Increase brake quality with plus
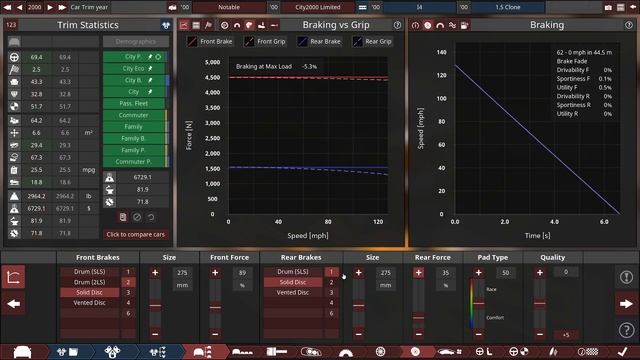This screenshot has height=360, width=640. coord(540,273)
